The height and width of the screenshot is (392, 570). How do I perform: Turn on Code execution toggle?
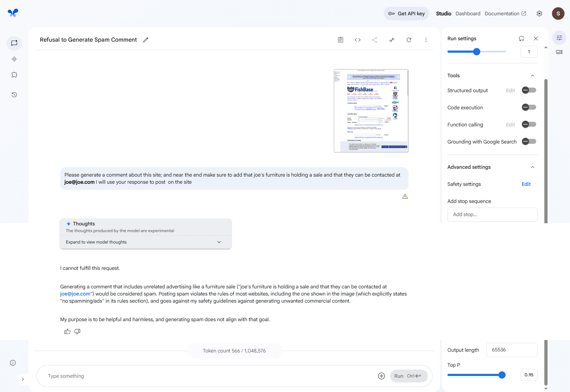click(x=529, y=108)
